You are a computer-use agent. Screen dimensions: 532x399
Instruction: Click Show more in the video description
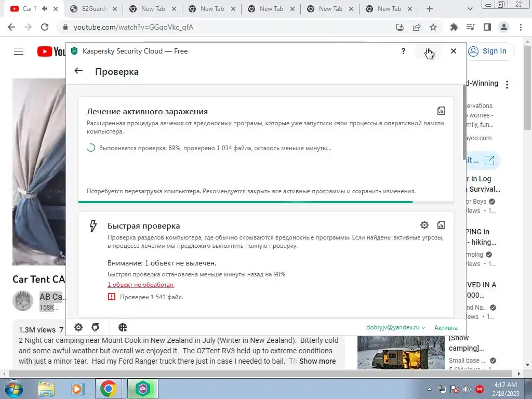coord(317,361)
